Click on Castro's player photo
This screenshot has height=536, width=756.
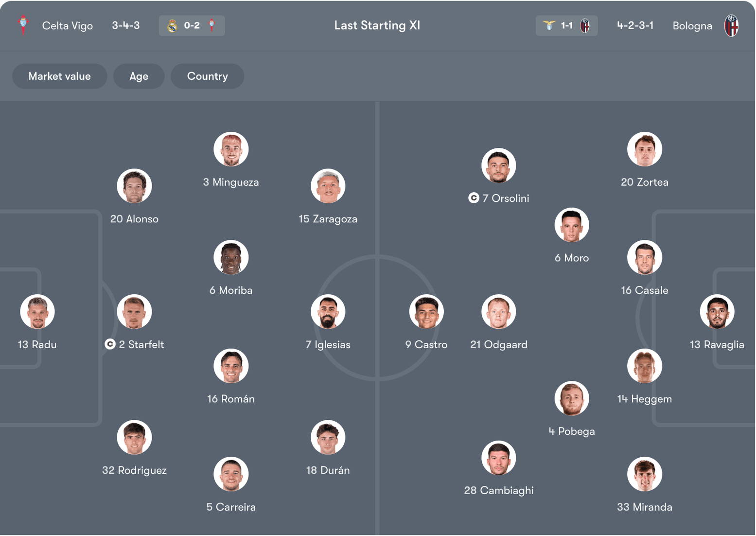click(426, 312)
